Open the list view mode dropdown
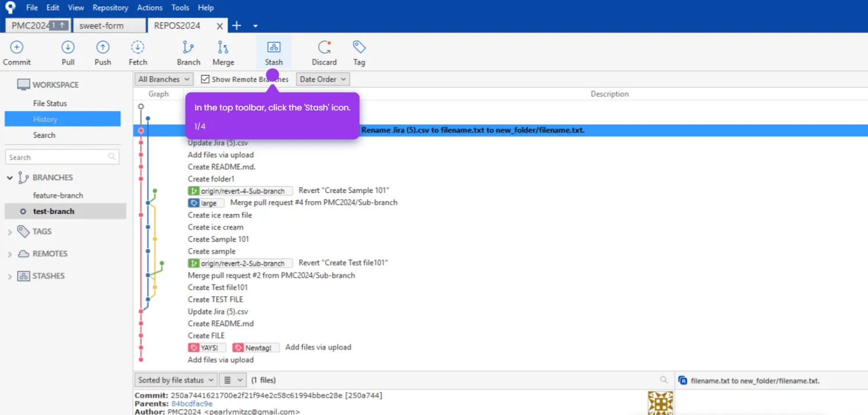 (233, 380)
